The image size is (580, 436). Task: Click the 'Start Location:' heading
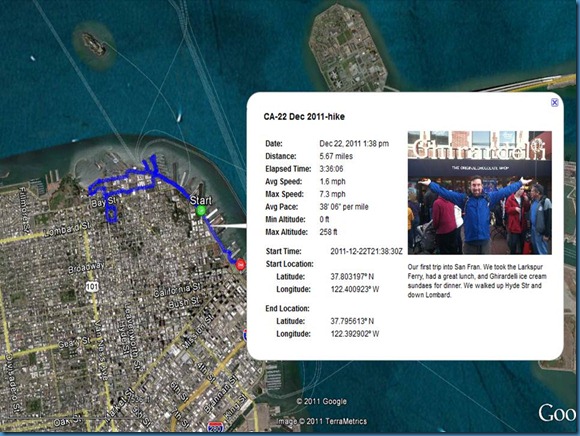coord(289,264)
